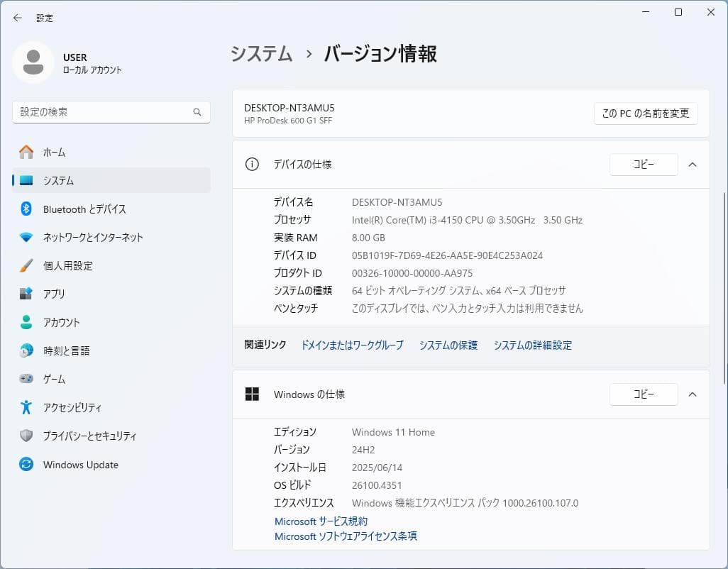
Task: Select the Bluetooth とデバイス icon
Action: pyautogui.click(x=25, y=209)
